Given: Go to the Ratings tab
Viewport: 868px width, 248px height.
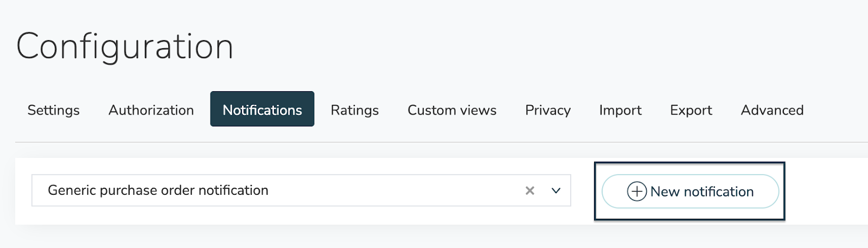Looking at the screenshot, I should pyautogui.click(x=355, y=110).
